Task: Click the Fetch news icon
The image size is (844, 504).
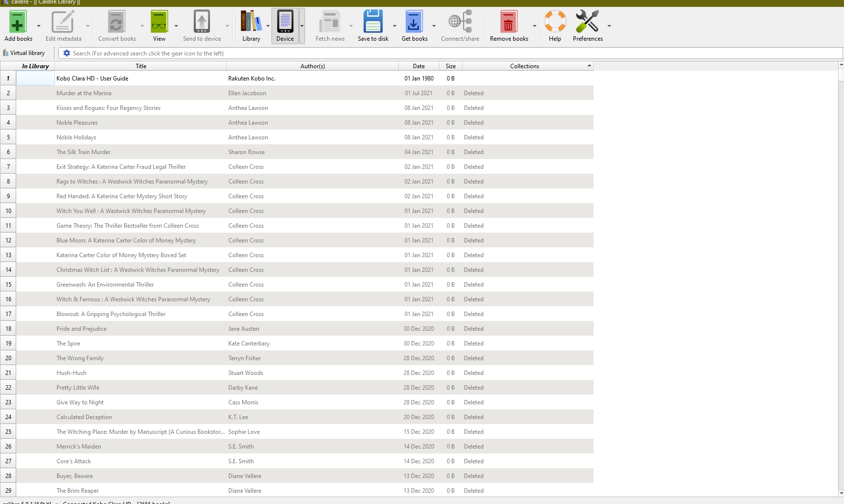Action: [x=330, y=22]
